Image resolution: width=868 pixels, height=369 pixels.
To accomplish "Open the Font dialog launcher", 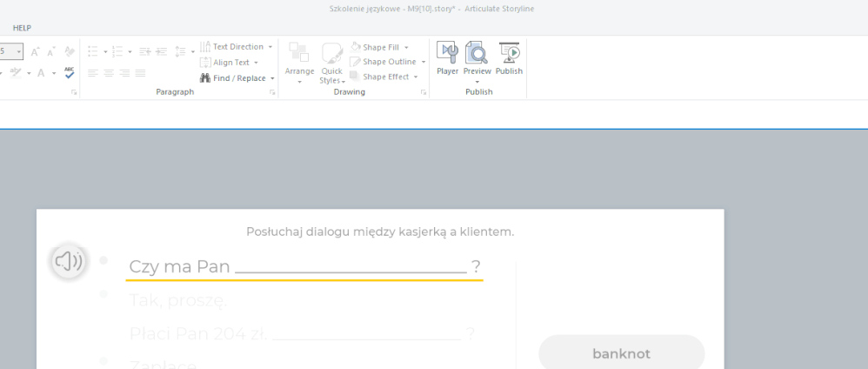I will click(74, 93).
